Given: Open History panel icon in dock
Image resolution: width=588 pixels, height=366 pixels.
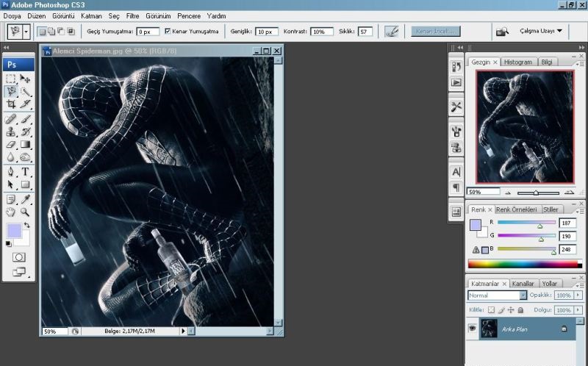Looking at the screenshot, I should [x=456, y=67].
